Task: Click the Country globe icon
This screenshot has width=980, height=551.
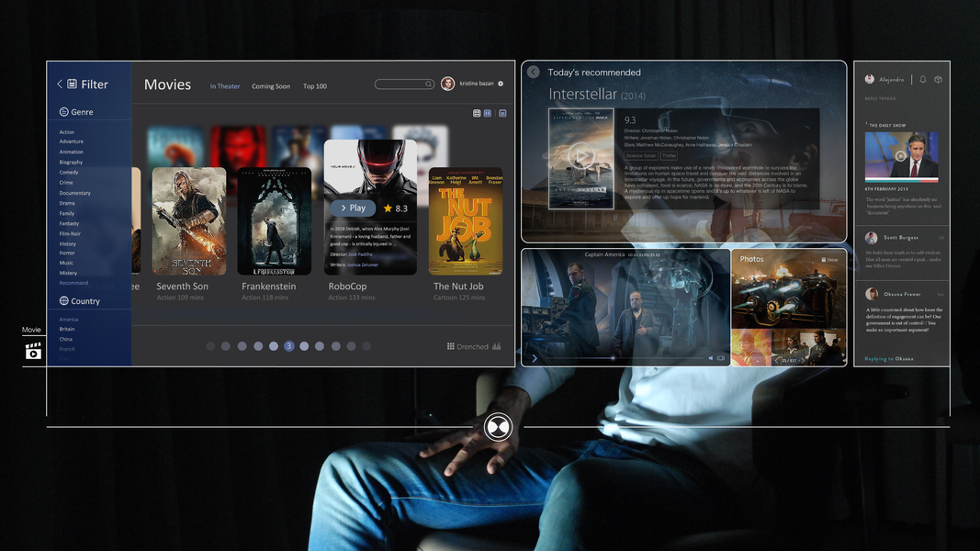Action: click(x=63, y=300)
